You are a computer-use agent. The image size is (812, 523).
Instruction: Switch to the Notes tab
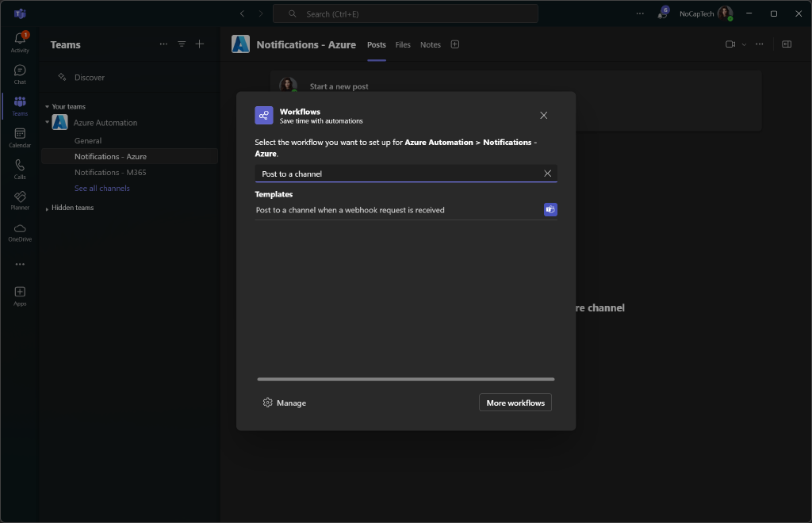(430, 45)
